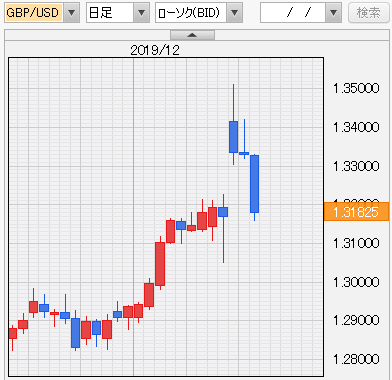
Task: Click the orange 1.31825 current price label
Action: click(x=356, y=212)
